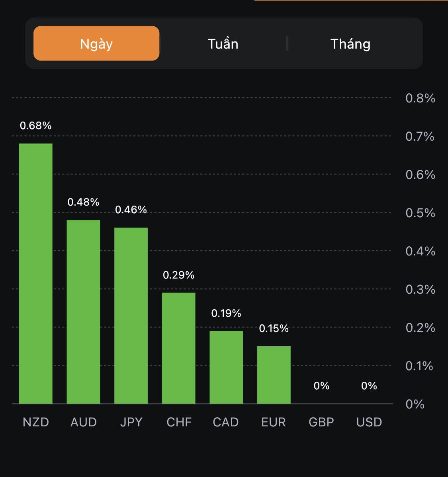This screenshot has width=448, height=477.
Task: Select the Ngày tab
Action: coord(96,43)
